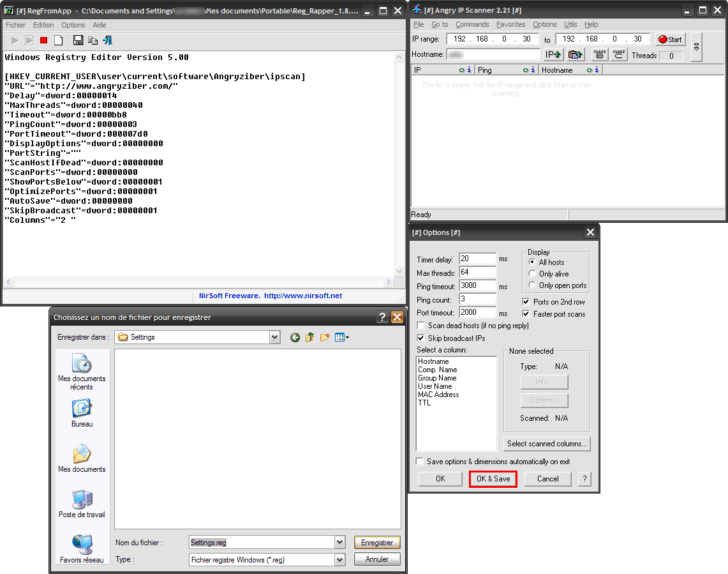Toggle the Ports on 2nd row checkbox
This screenshot has height=574, width=728.
point(526,301)
